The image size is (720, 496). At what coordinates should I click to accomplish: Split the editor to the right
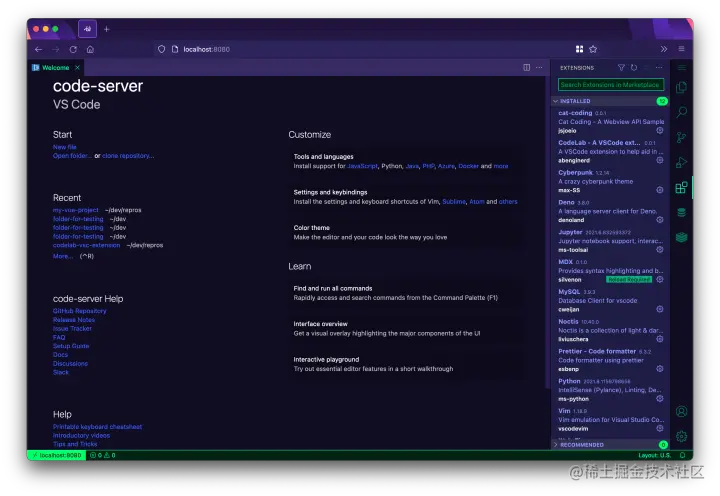click(x=526, y=68)
